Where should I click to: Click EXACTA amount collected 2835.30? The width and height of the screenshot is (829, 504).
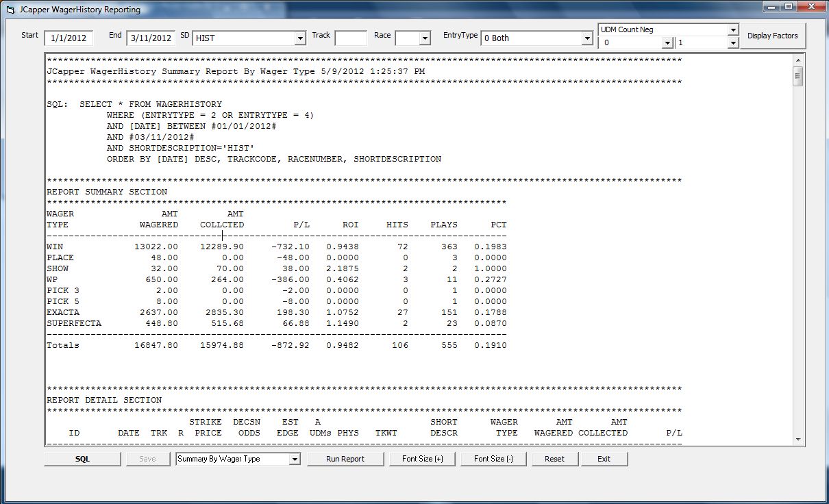click(x=225, y=312)
